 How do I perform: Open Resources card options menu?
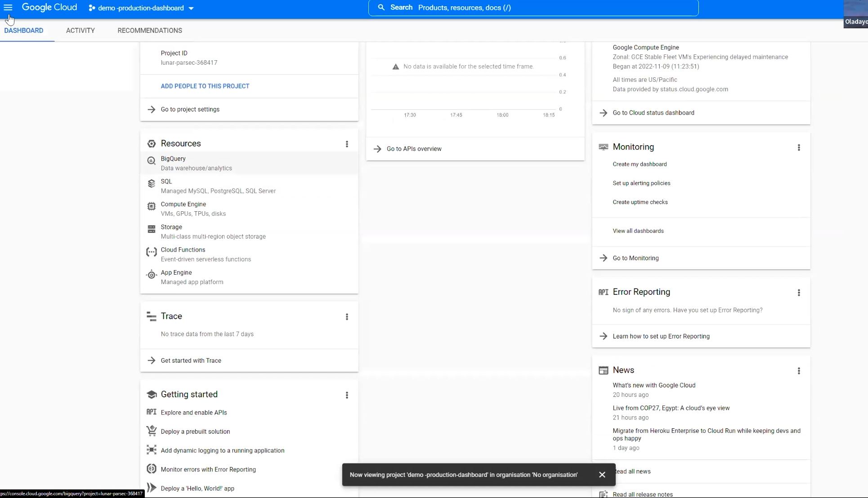pos(347,144)
